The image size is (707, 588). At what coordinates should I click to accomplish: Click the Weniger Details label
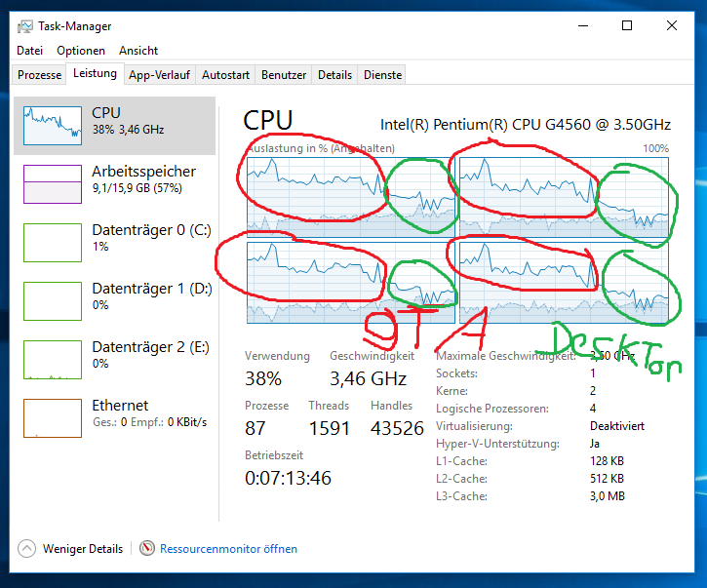pos(83,549)
